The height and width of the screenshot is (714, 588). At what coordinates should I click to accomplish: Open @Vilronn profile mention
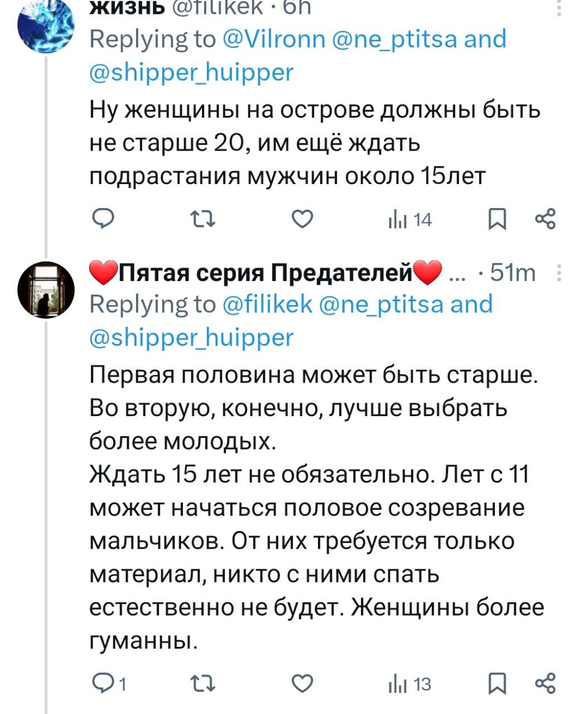click(274, 40)
